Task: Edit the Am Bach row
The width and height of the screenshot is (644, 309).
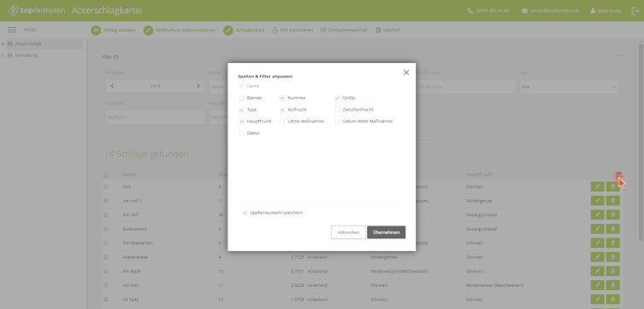Action: click(x=597, y=272)
